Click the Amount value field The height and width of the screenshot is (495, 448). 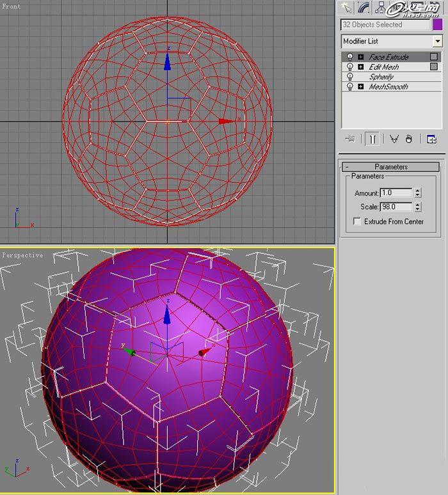click(x=396, y=192)
